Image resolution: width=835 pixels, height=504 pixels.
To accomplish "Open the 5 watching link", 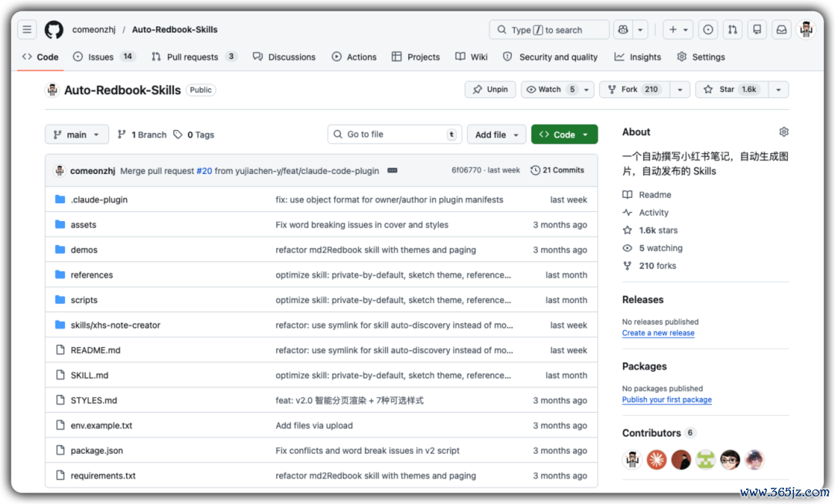I will click(x=653, y=248).
